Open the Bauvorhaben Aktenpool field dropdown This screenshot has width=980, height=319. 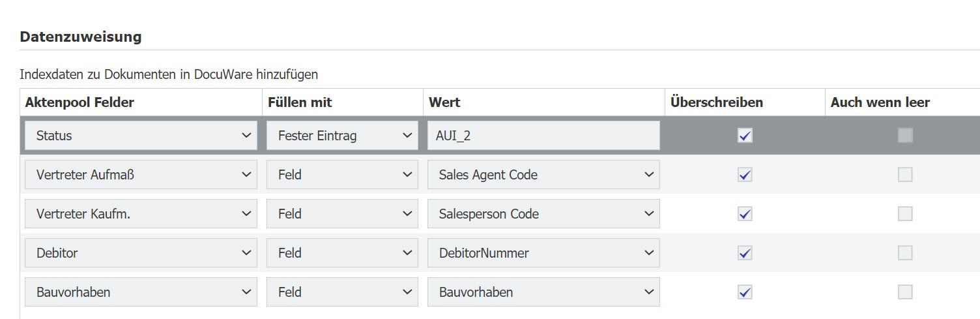click(x=141, y=292)
